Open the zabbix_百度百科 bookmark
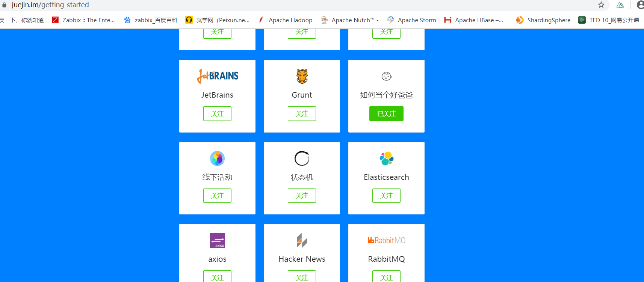Image resolution: width=644 pixels, height=282 pixels. pyautogui.click(x=151, y=20)
